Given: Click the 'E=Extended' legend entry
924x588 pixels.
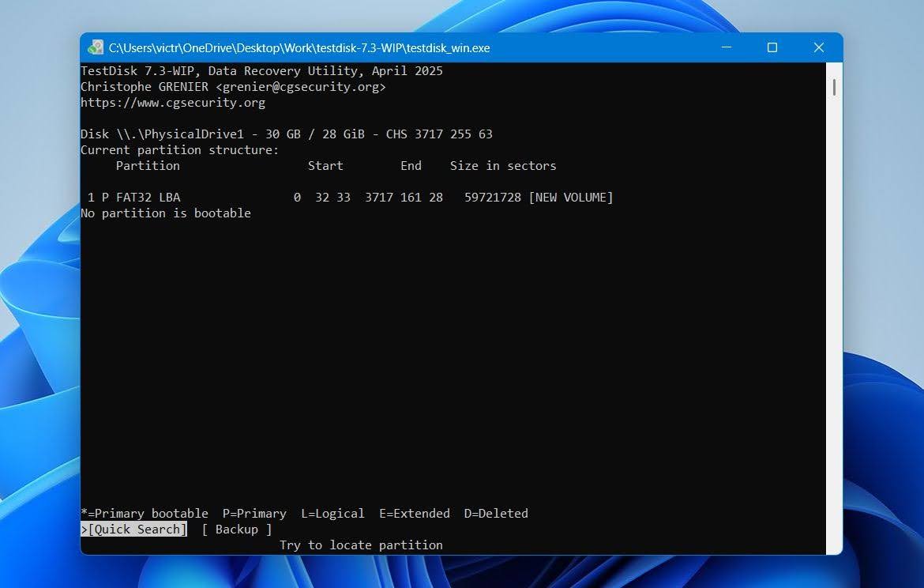Looking at the screenshot, I should (x=415, y=514).
